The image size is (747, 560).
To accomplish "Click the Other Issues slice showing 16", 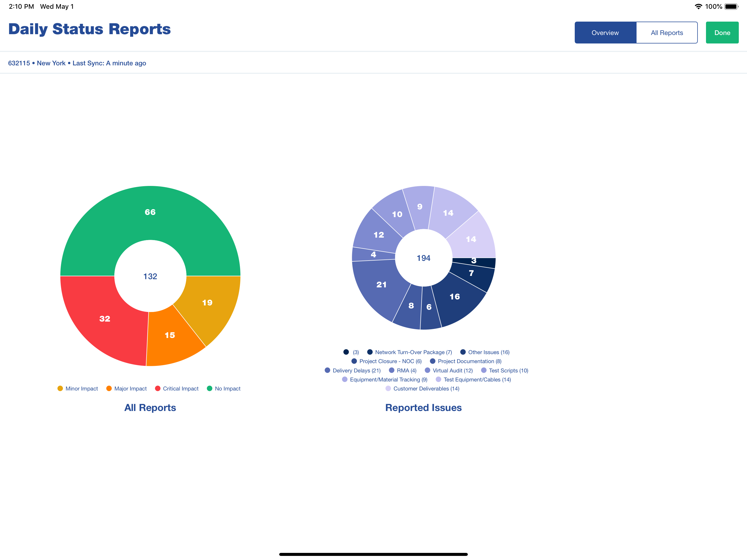I will (455, 297).
